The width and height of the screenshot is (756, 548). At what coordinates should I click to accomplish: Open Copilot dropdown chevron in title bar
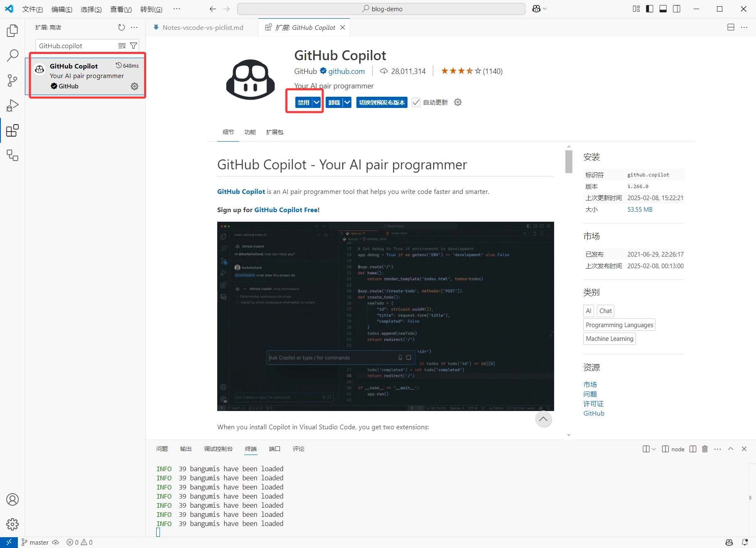pyautogui.click(x=545, y=9)
